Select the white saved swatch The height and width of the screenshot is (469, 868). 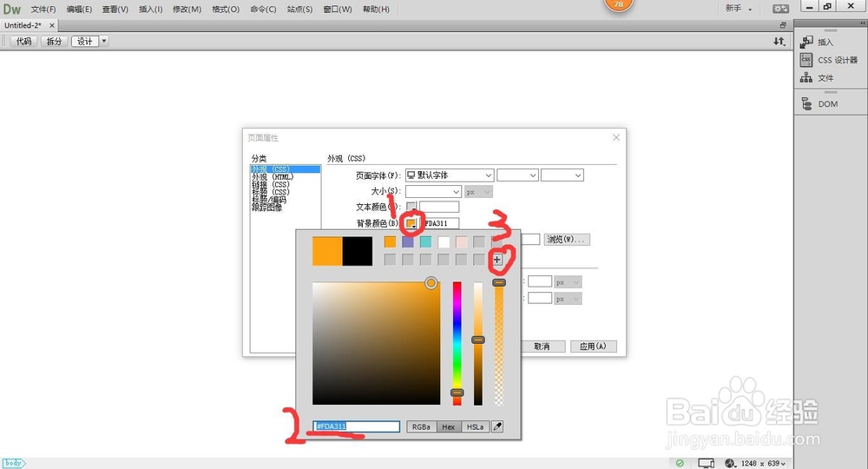click(444, 241)
